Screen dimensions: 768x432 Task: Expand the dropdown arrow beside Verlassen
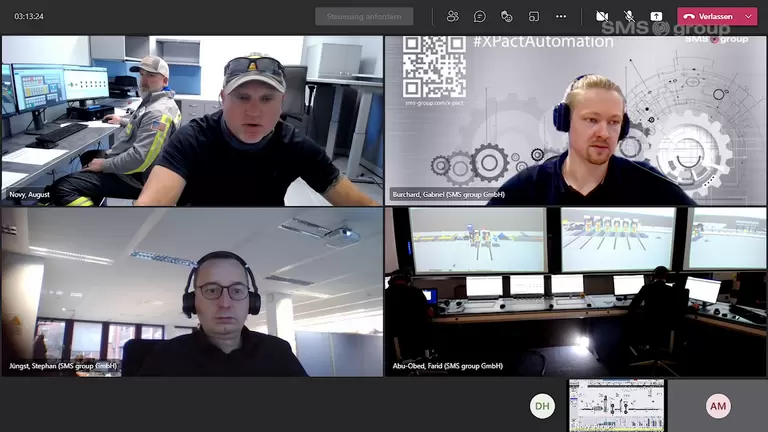coord(750,16)
